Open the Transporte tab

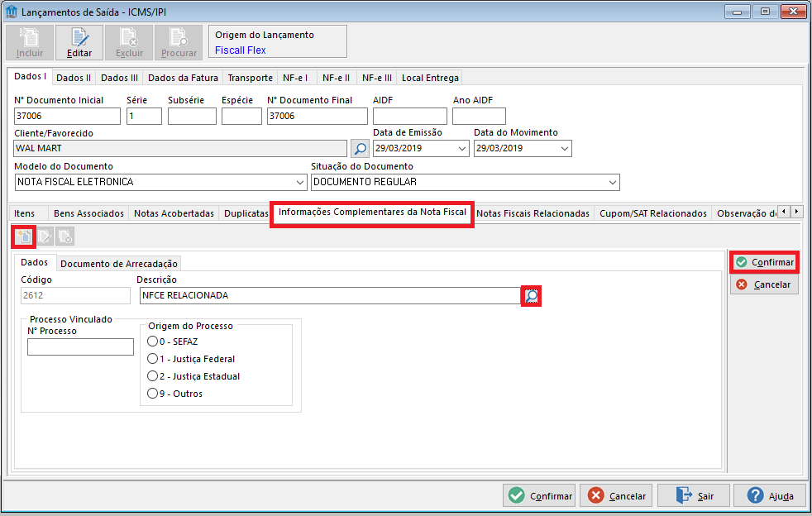(x=250, y=78)
